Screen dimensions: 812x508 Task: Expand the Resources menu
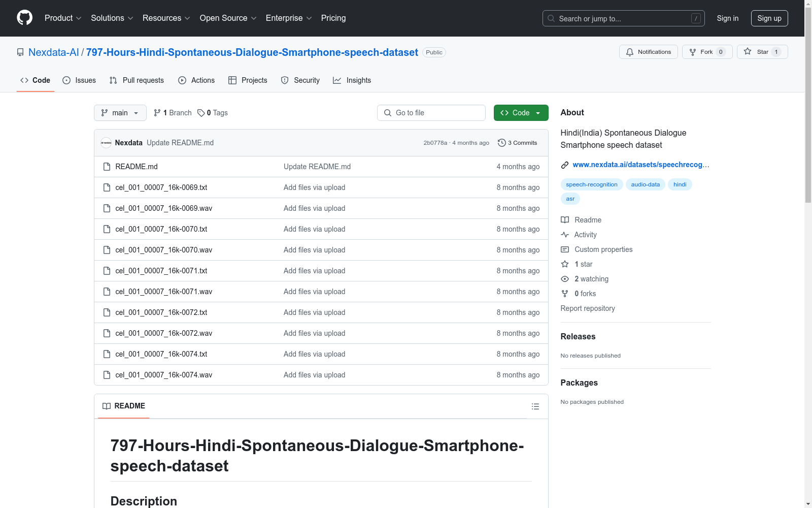(x=166, y=18)
